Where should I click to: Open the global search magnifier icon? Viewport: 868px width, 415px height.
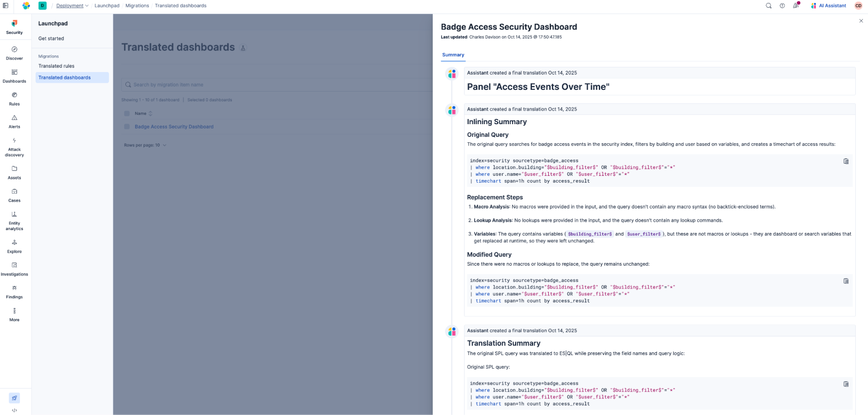[769, 6]
